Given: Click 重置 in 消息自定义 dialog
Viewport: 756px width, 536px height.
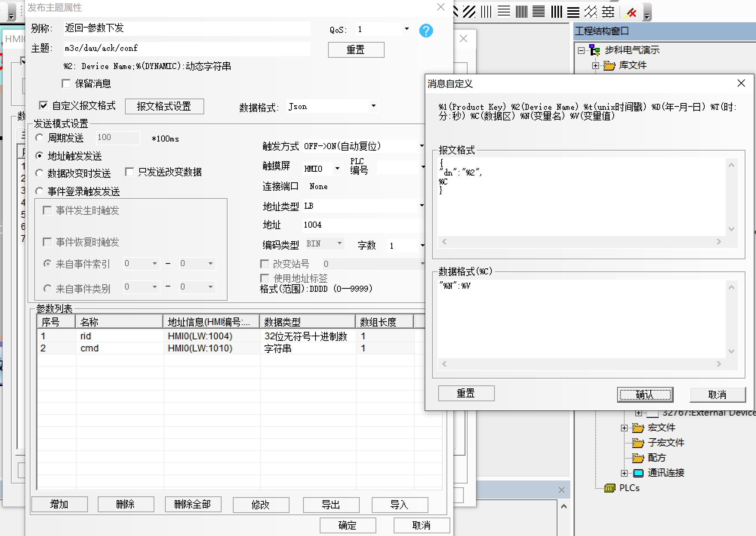Looking at the screenshot, I should pos(466,393).
